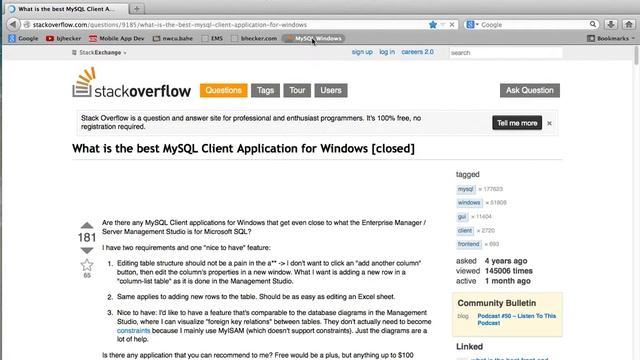Open a new tab with plus button
The image size is (640, 360).
tap(137, 9)
